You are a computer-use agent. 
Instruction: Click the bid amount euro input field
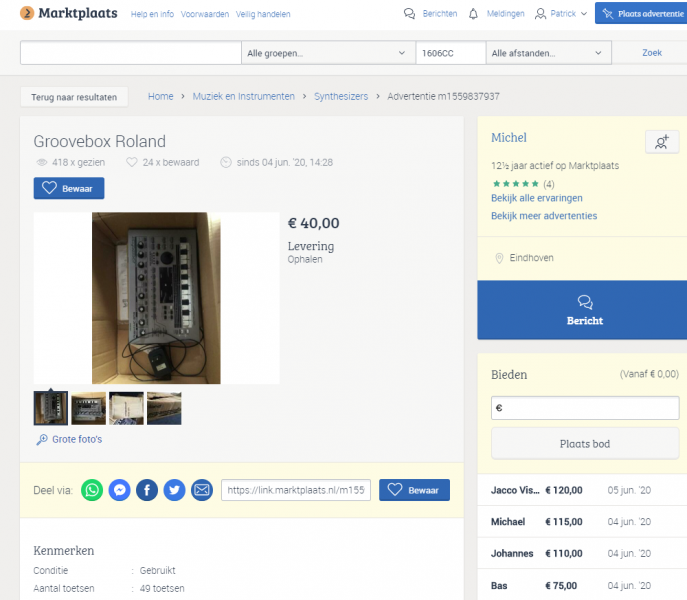(585, 408)
